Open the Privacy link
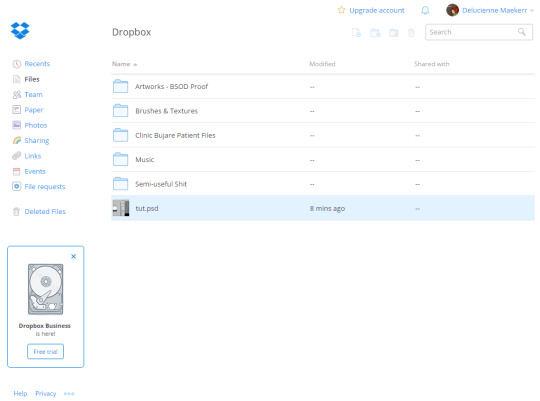 (x=45, y=393)
